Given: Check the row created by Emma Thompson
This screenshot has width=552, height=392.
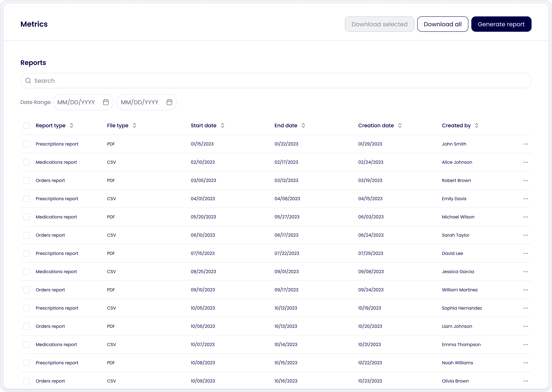Looking at the screenshot, I should pyautogui.click(x=27, y=344).
